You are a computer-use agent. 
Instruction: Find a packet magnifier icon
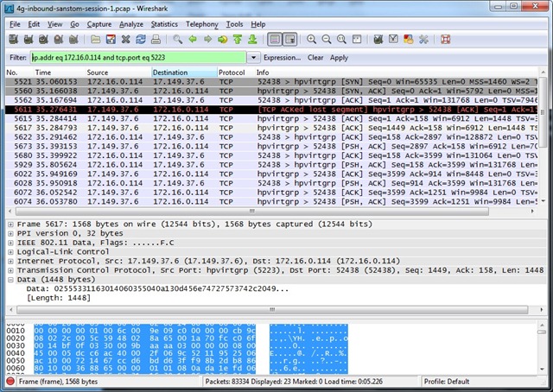click(177, 39)
